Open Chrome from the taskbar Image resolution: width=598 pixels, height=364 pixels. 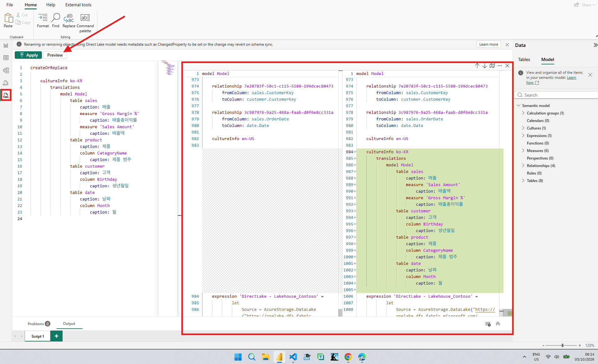[348, 357]
